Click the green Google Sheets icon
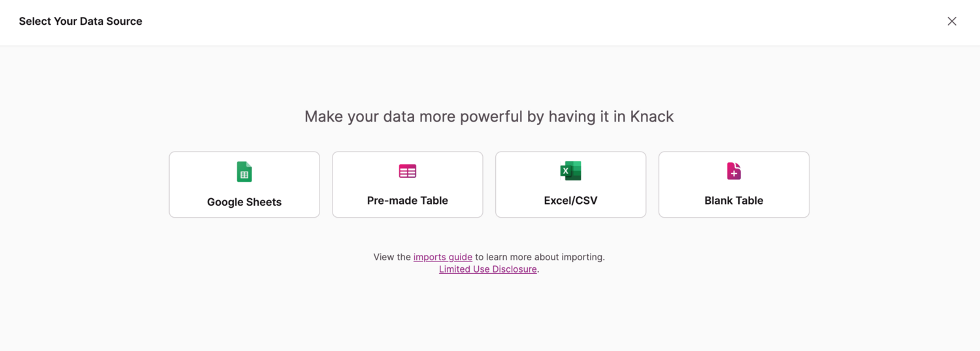This screenshot has width=980, height=351. click(x=244, y=172)
